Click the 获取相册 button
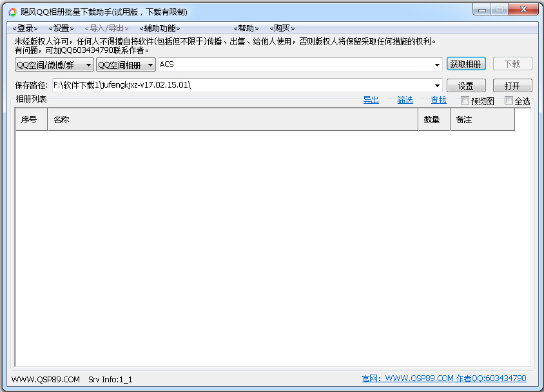The image size is (544, 392). pyautogui.click(x=466, y=64)
